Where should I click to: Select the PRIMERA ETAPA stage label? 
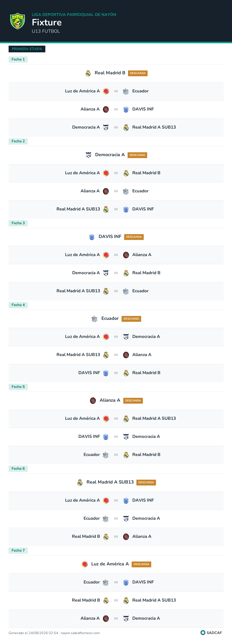click(x=27, y=49)
